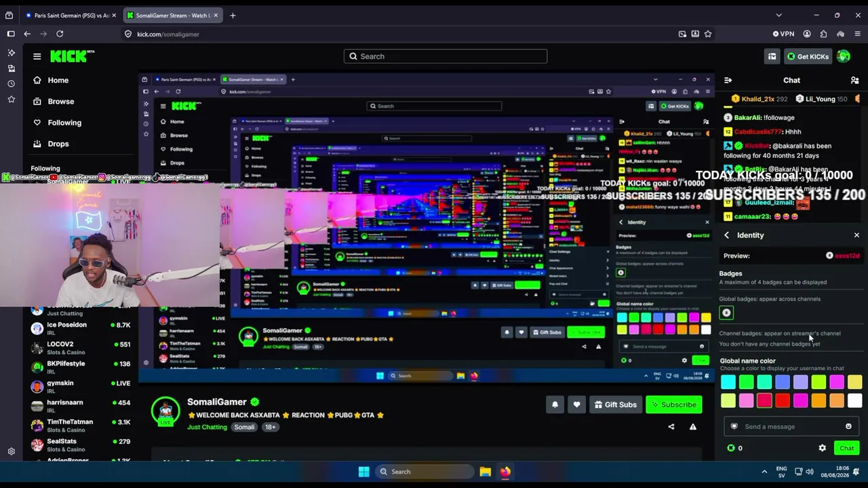The height and width of the screenshot is (488, 868).
Task: Choose the crimson name color swatch
Action: (x=764, y=401)
